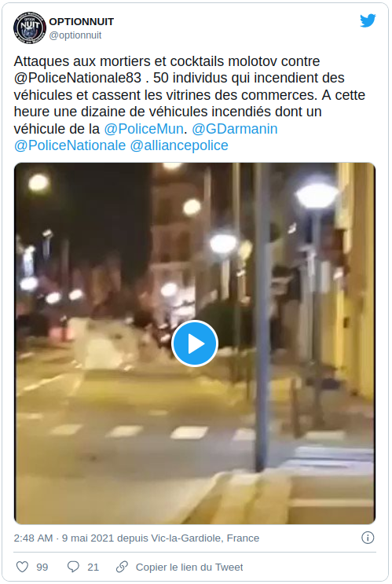Click the Twitter bird logo
The image size is (392, 584).
click(x=368, y=21)
